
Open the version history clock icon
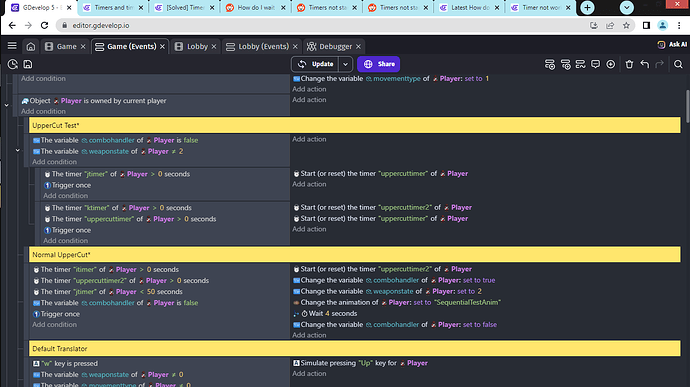pyautogui.click(x=12, y=64)
